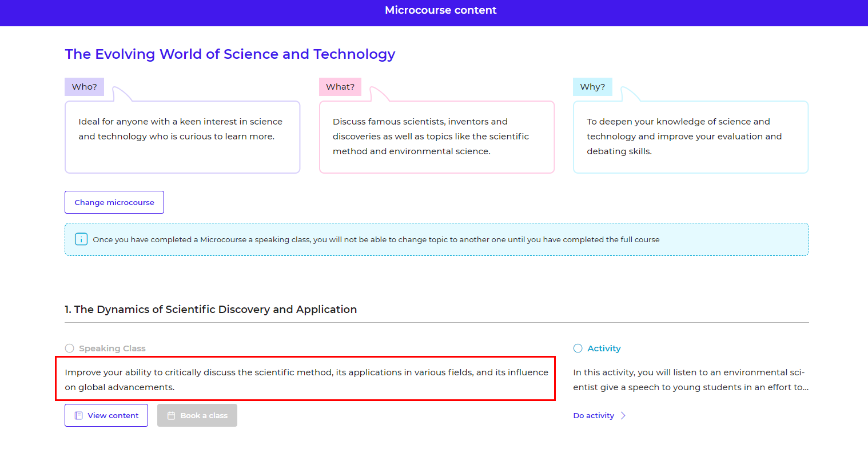Screen dimensions: 868x453
Task: Select the Speaking Class status circle
Action: click(x=69, y=348)
